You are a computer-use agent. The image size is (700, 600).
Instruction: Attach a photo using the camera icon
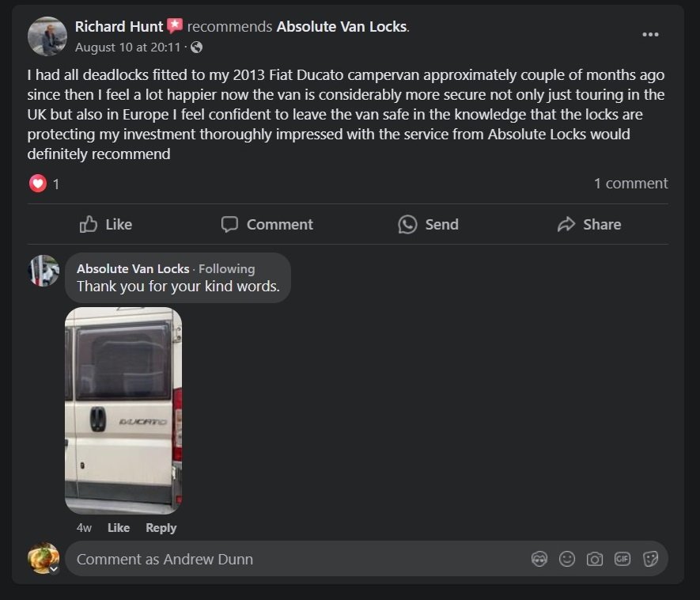coord(595,559)
